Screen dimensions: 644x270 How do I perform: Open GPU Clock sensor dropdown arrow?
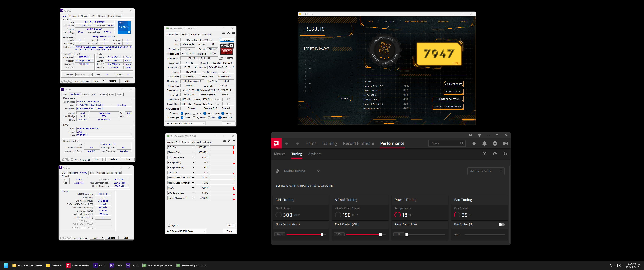(x=193, y=147)
